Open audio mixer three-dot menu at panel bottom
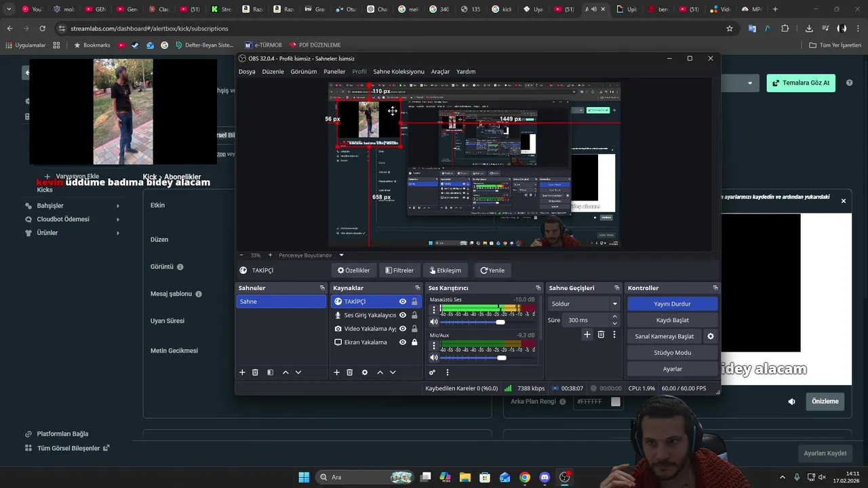This screenshot has height=488, width=868. [447, 372]
